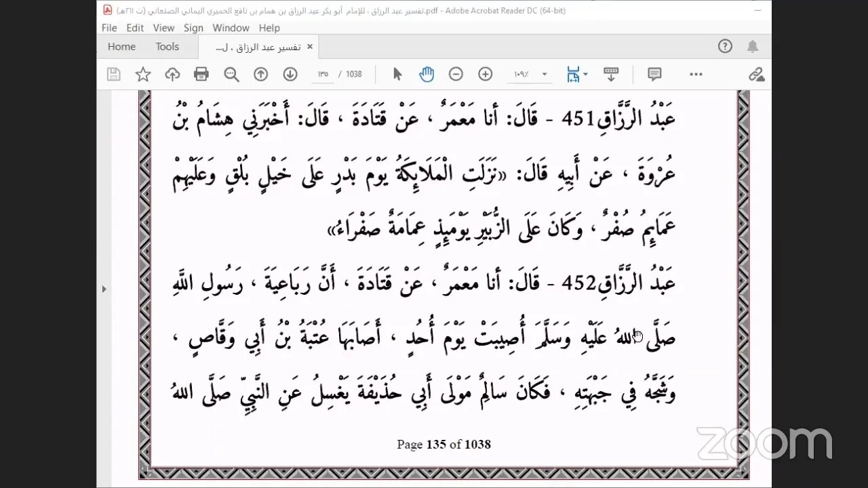Share a link to this file
The height and width of the screenshot is (488, 868).
pos(756,75)
